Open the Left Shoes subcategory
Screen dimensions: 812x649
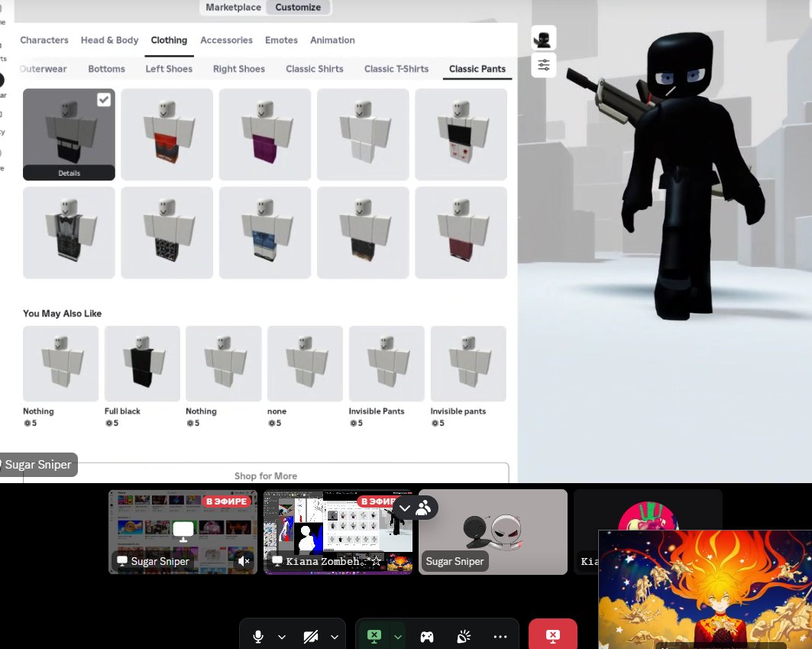(169, 69)
